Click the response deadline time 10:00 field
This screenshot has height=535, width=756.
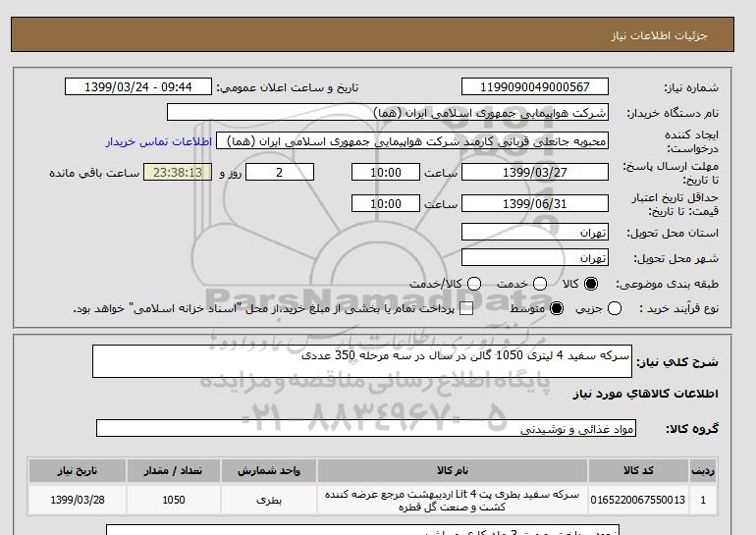[x=386, y=172]
